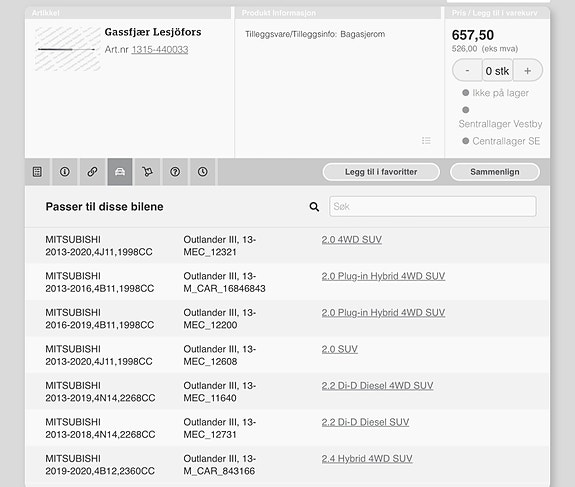Select the car compatibility tab icon
The image size is (575, 487).
pos(120,172)
